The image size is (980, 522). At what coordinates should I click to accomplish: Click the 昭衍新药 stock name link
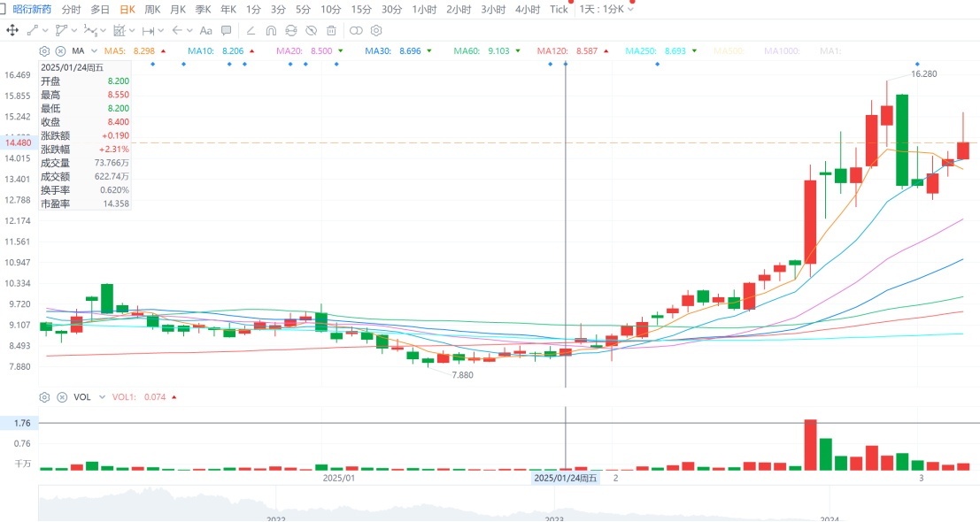[x=32, y=9]
